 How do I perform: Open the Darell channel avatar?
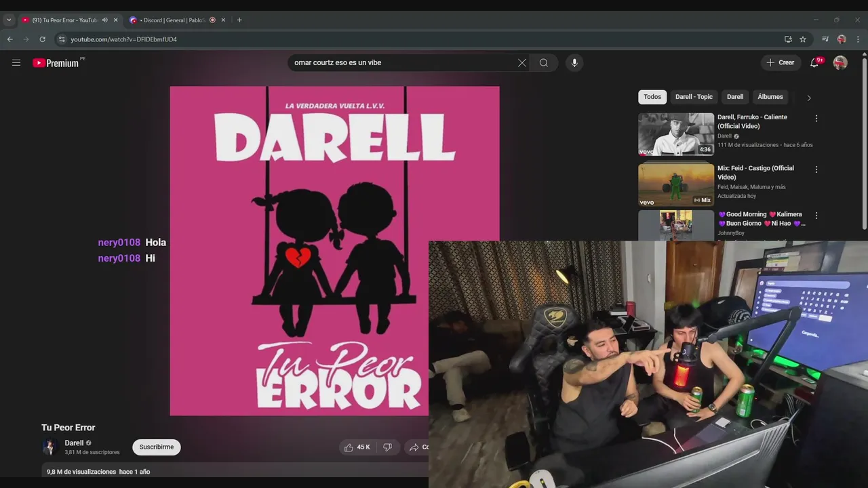(50, 447)
